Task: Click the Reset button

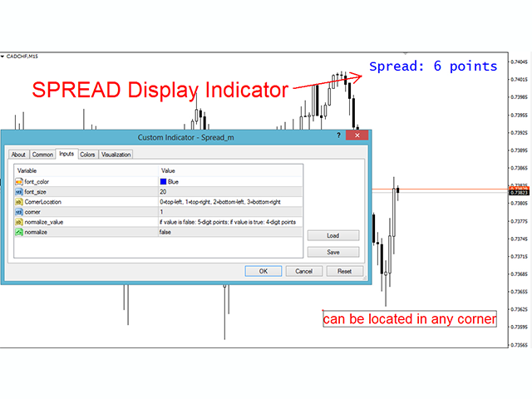Action: 344,271
